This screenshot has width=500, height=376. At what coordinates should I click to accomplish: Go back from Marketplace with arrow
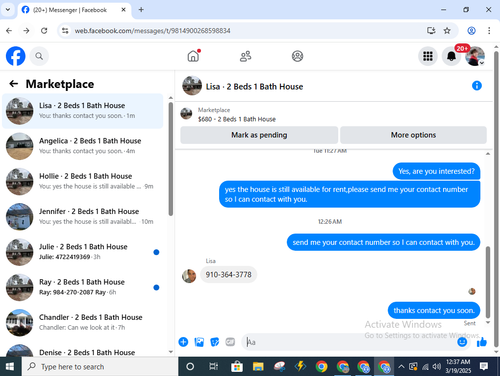pyautogui.click(x=14, y=84)
